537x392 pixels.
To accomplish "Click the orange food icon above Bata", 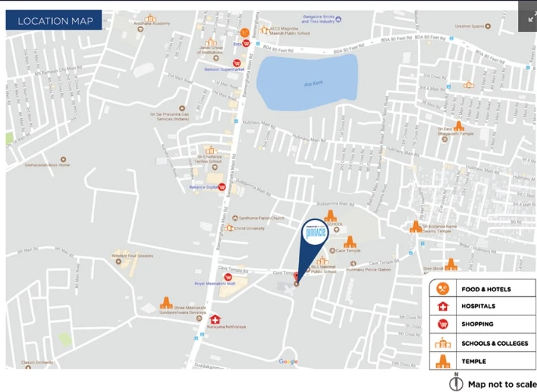I will click(x=246, y=32).
